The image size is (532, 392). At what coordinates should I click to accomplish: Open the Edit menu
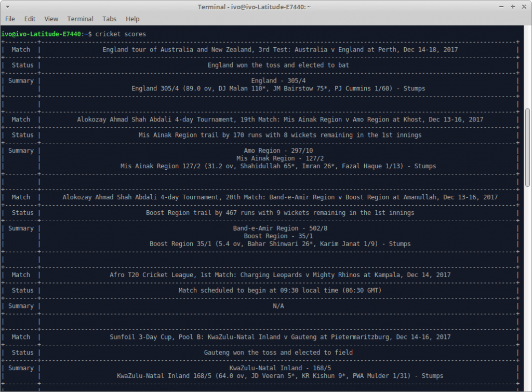pos(30,19)
